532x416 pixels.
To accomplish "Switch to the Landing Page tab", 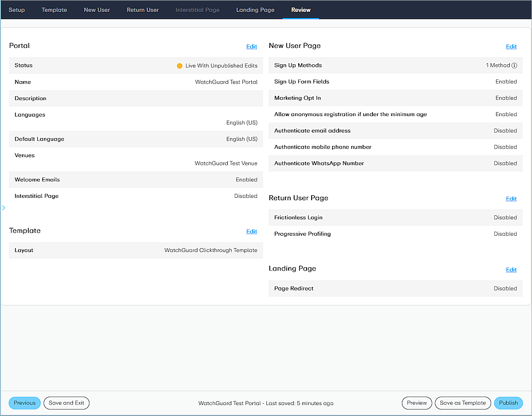I will click(255, 9).
